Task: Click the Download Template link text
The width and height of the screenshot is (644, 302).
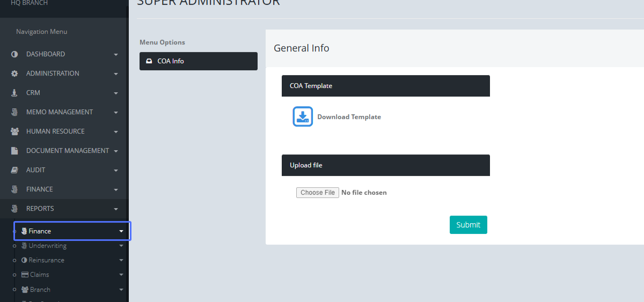Action: pos(349,117)
